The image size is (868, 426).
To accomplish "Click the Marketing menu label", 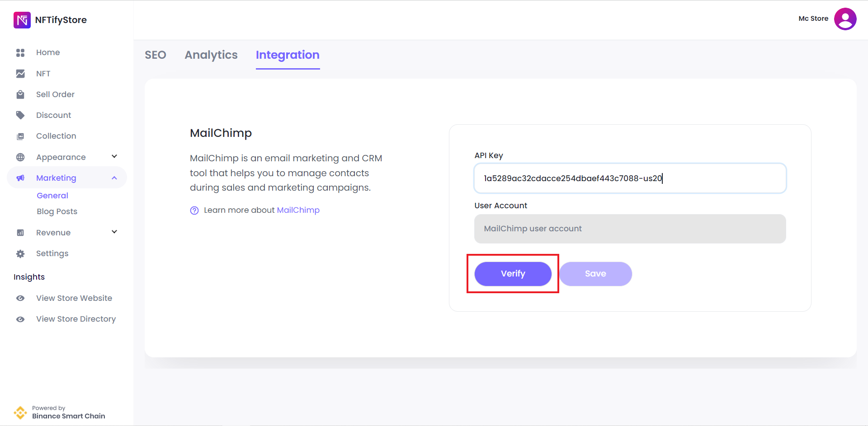I will point(56,178).
